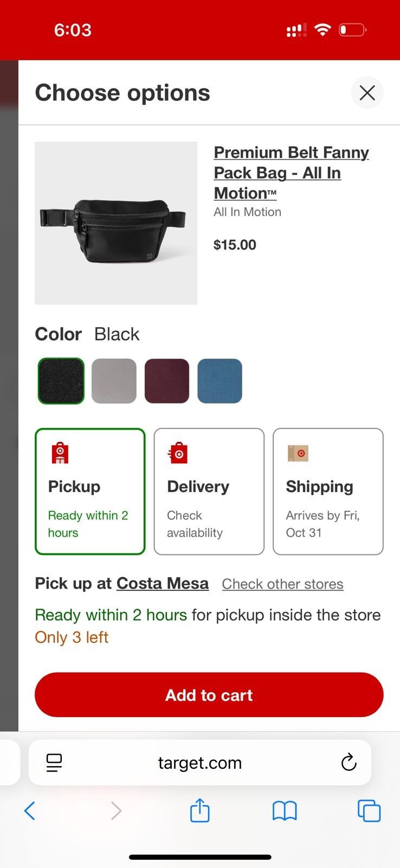Tap the Shipping box icon

click(298, 453)
